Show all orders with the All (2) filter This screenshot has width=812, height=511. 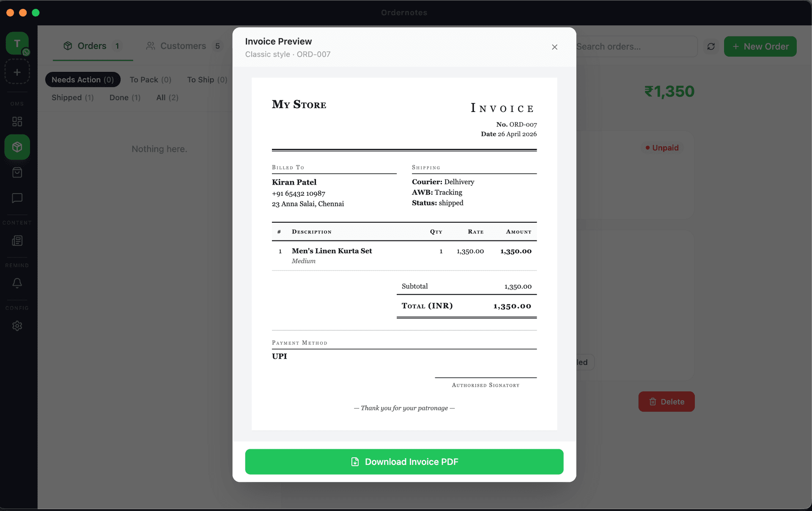click(167, 98)
